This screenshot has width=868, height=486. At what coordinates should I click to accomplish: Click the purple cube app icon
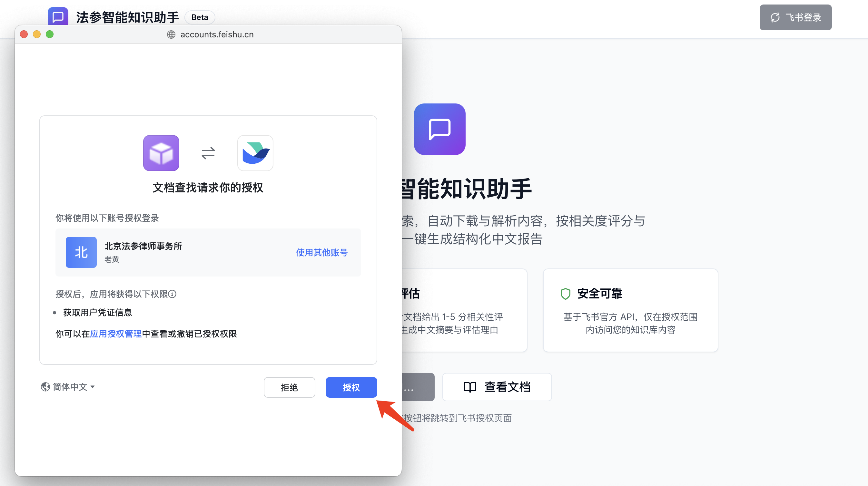161,153
